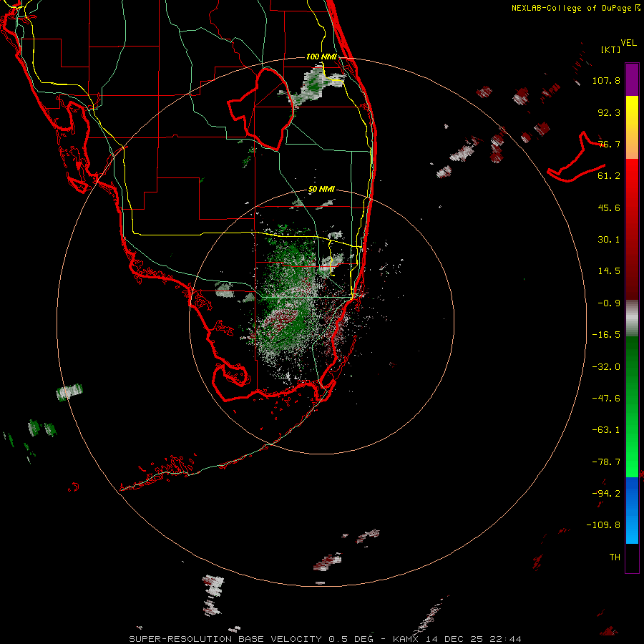Click the -78.7 velocity scale value
Image resolution: width=644 pixels, height=644 pixels.
coord(606,462)
